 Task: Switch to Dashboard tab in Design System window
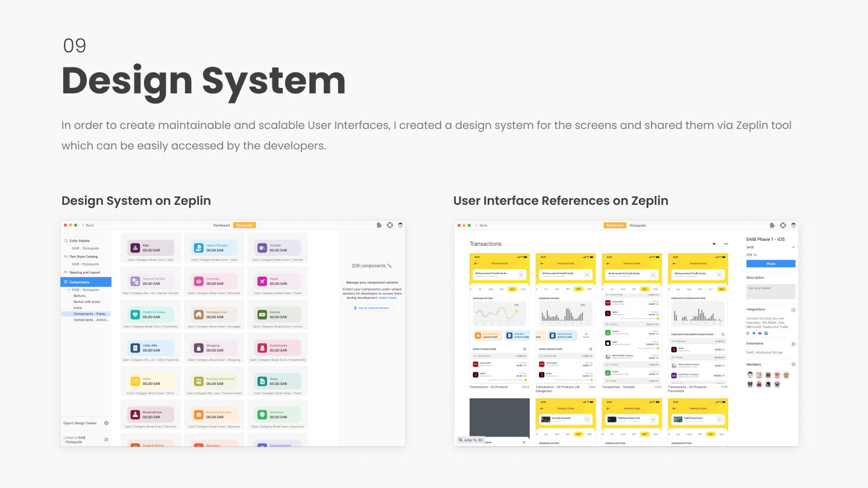pyautogui.click(x=221, y=225)
